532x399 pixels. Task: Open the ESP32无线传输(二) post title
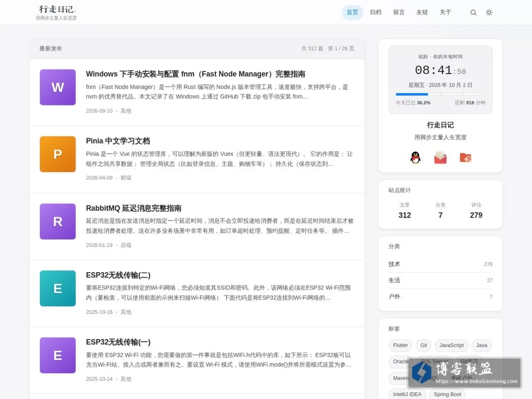point(118,275)
